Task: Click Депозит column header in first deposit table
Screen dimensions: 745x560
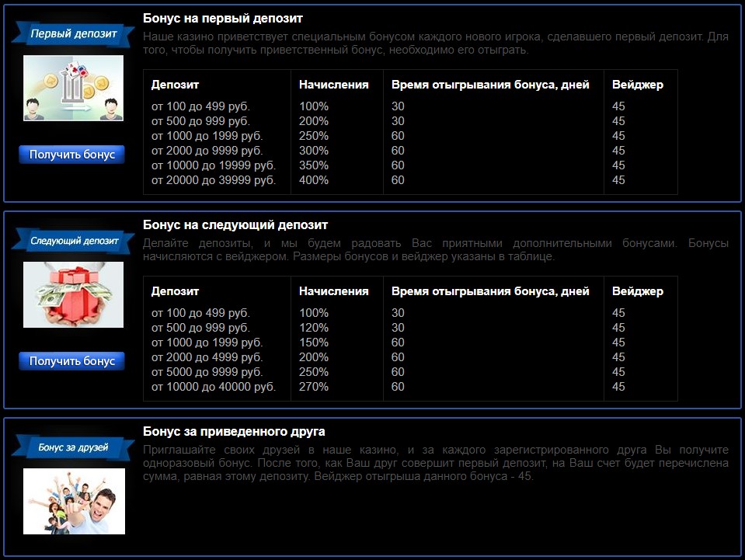Action: (175, 85)
